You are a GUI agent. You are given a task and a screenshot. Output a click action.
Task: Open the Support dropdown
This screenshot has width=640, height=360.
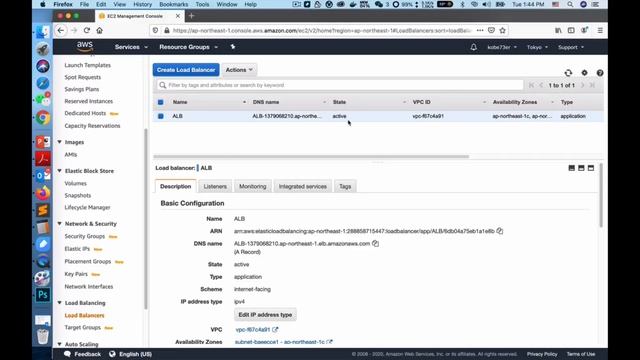(x=571, y=47)
